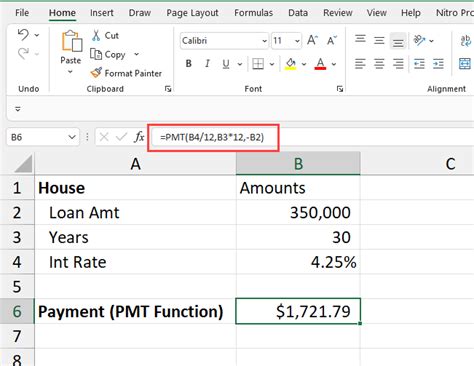Click the Cut scissors button
The image size is (474, 366).
pyautogui.click(x=105, y=35)
